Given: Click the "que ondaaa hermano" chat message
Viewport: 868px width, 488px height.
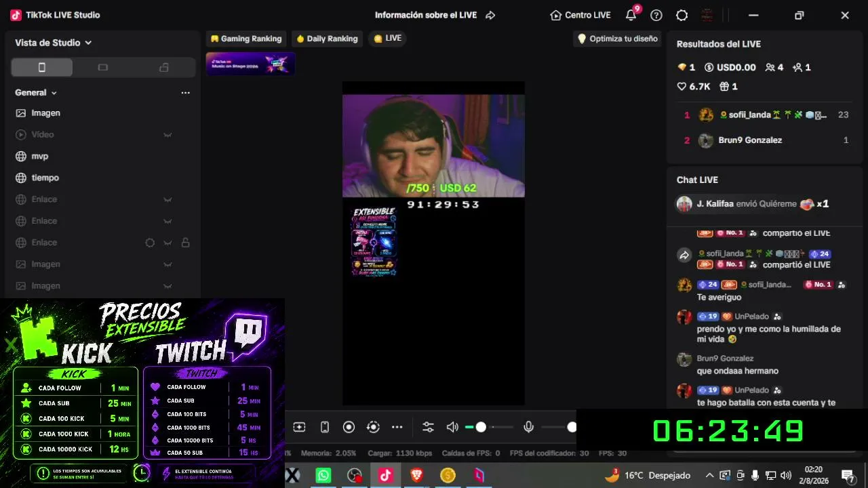Looking at the screenshot, I should pyautogui.click(x=737, y=371).
